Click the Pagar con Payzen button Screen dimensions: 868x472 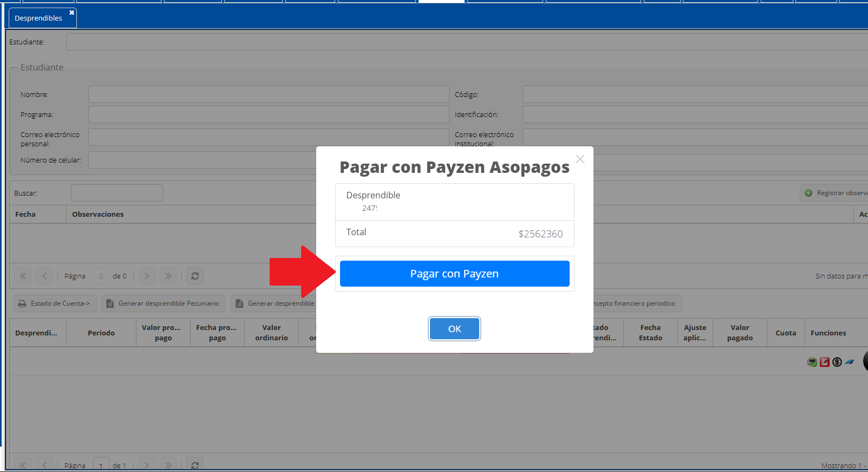(x=454, y=274)
